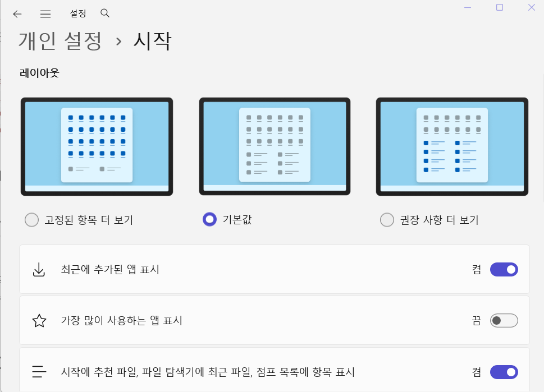
Task: Maximize the Settings window
Action: click(x=500, y=7)
